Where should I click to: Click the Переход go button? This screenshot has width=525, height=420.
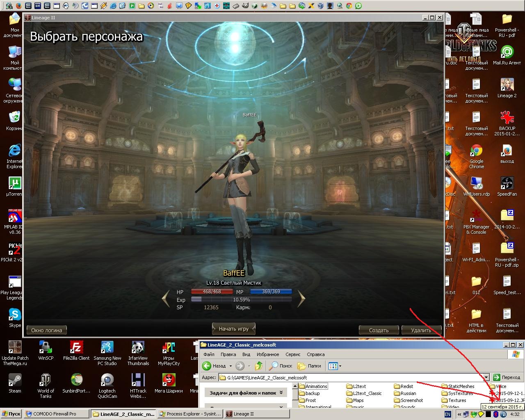pos(507,377)
